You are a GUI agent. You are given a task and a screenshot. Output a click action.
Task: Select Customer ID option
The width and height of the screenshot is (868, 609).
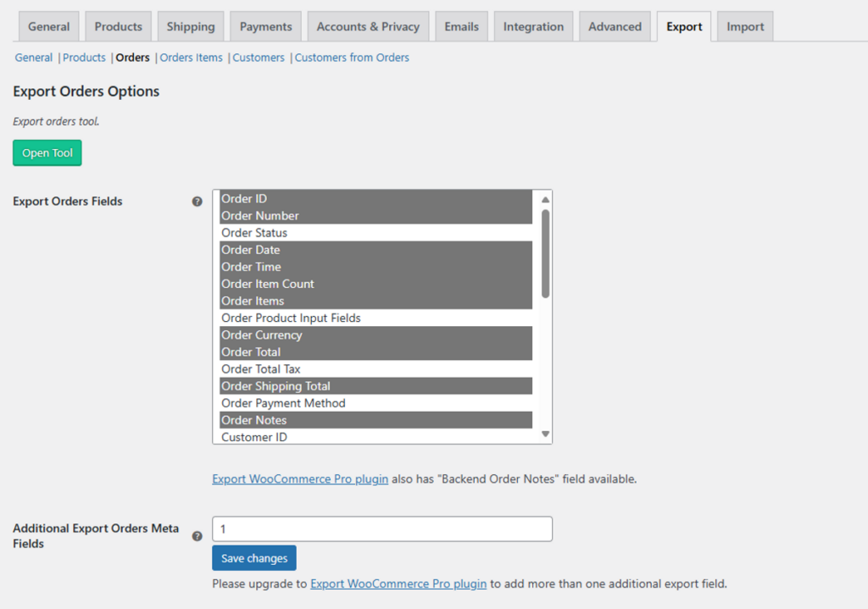[x=376, y=436]
